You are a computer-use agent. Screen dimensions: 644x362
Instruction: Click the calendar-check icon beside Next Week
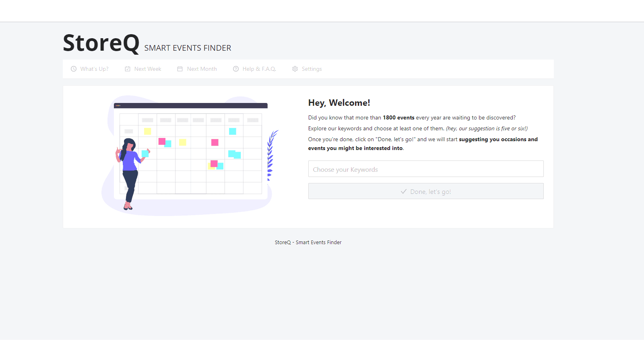pos(128,69)
